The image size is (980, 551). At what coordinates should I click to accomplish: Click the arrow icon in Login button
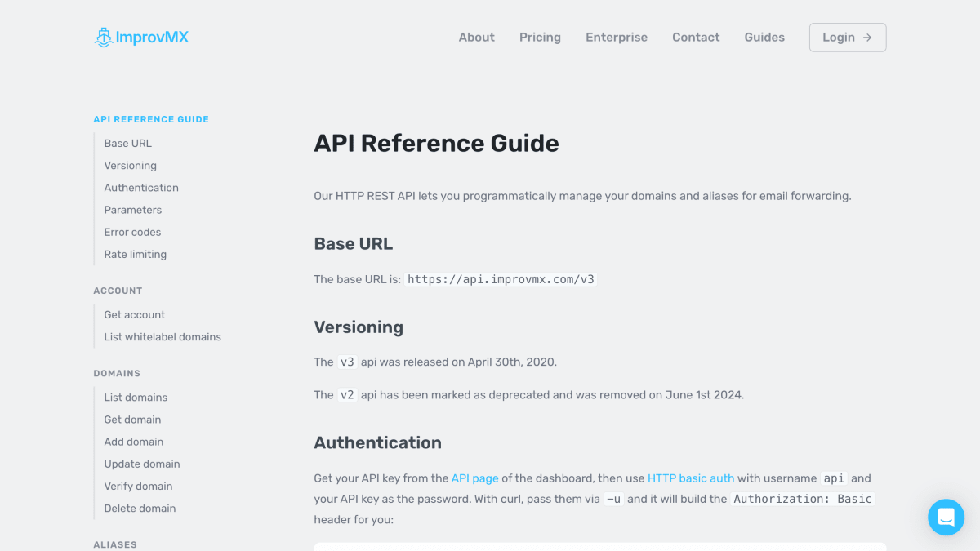click(x=867, y=38)
